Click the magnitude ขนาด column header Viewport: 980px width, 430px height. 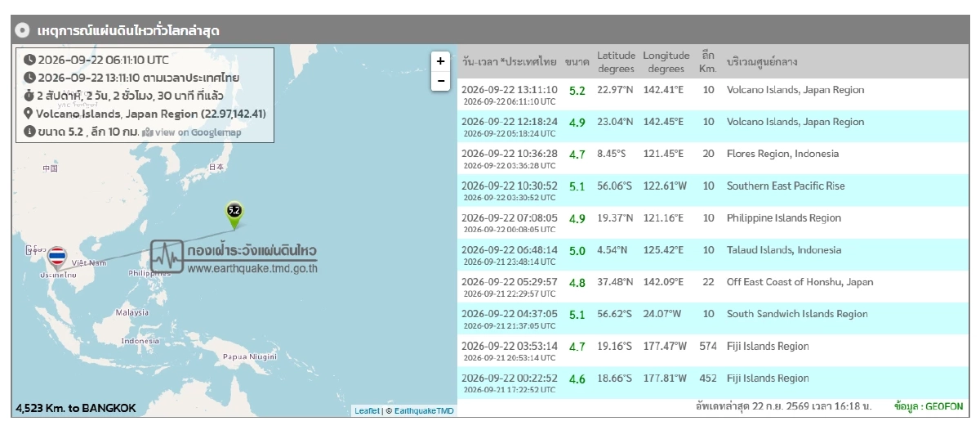(577, 62)
